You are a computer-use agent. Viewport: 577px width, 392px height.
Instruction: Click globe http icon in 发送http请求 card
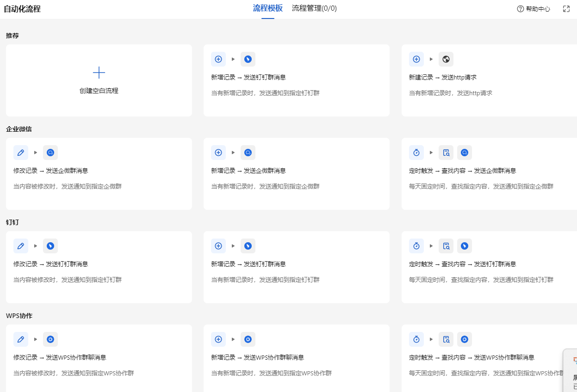tap(446, 59)
